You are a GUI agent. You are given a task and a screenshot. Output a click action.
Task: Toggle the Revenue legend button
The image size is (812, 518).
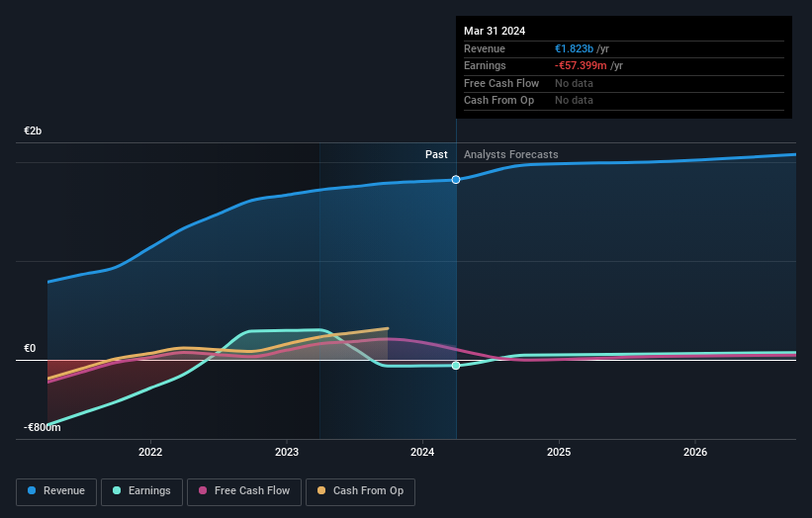point(56,491)
